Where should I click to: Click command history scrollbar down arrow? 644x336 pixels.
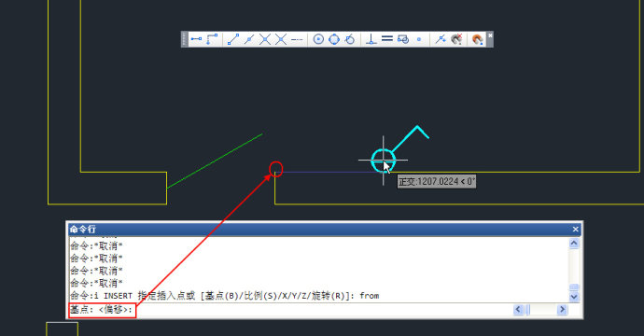[574, 297]
